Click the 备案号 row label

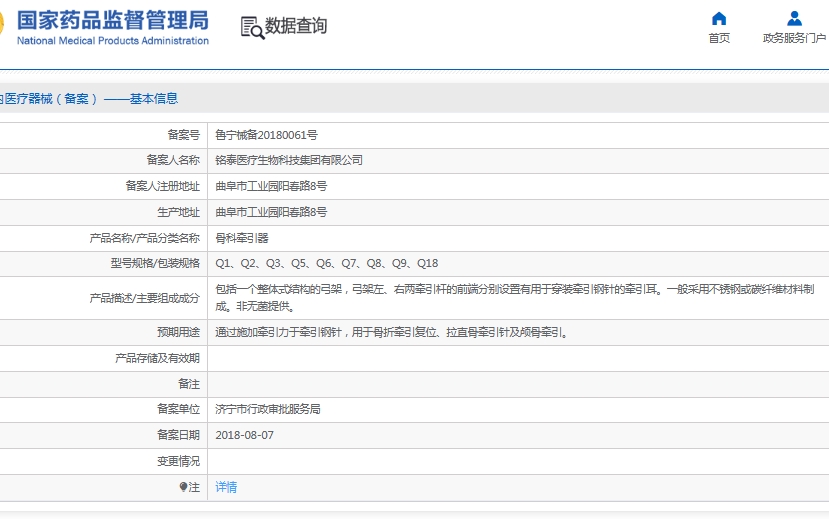(x=184, y=135)
